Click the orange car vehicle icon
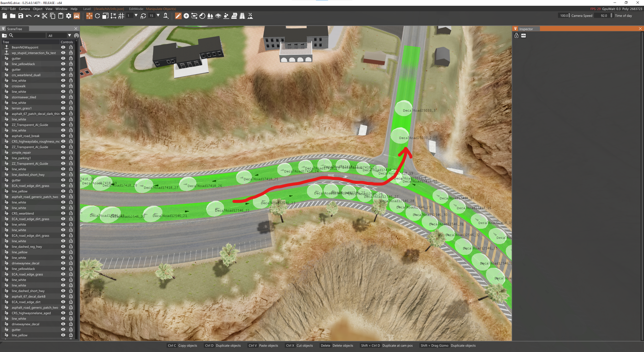This screenshot has height=352, width=644. (x=76, y=16)
